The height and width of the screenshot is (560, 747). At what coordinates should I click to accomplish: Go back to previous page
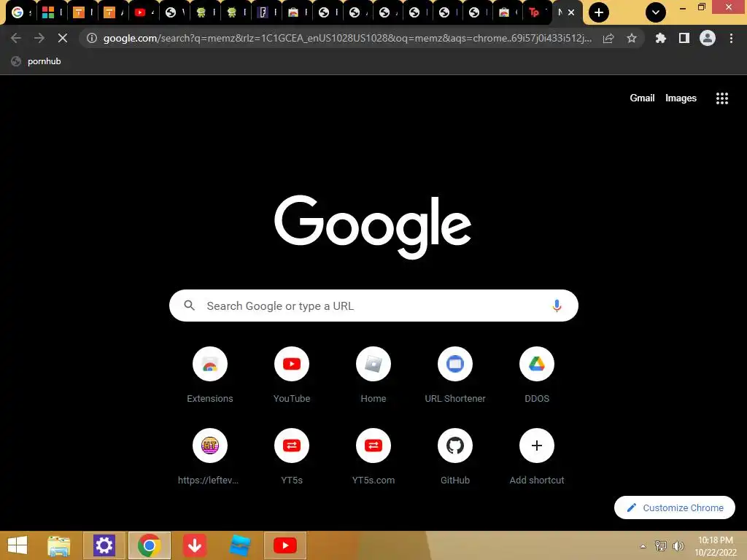(x=16, y=38)
